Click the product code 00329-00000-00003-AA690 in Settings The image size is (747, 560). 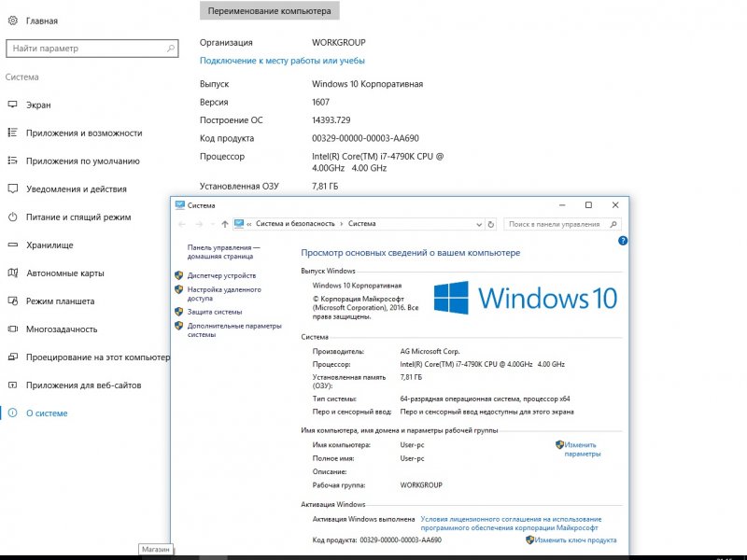point(365,138)
